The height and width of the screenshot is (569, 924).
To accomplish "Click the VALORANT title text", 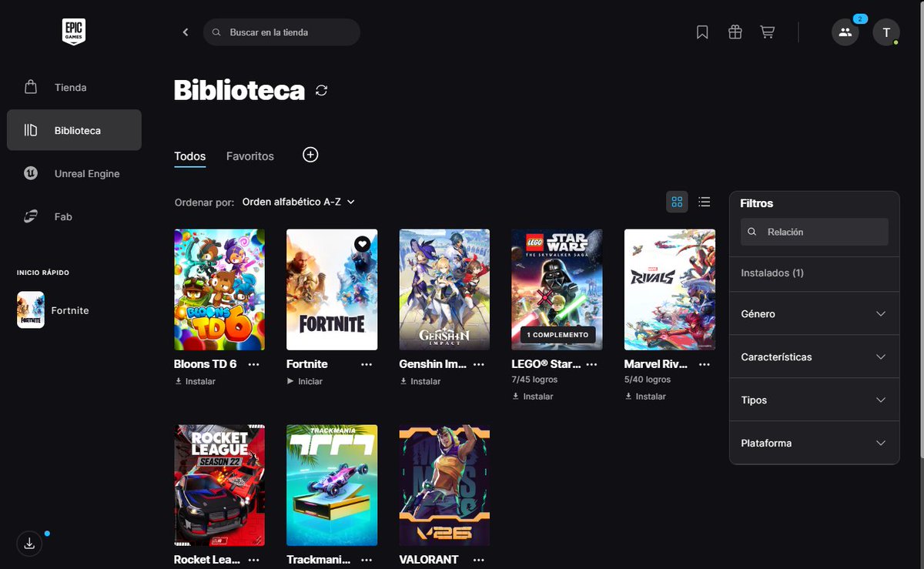I will [429, 560].
